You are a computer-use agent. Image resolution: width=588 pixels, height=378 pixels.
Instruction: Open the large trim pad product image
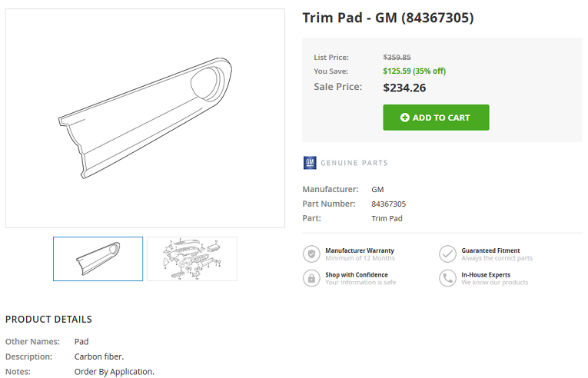145,118
